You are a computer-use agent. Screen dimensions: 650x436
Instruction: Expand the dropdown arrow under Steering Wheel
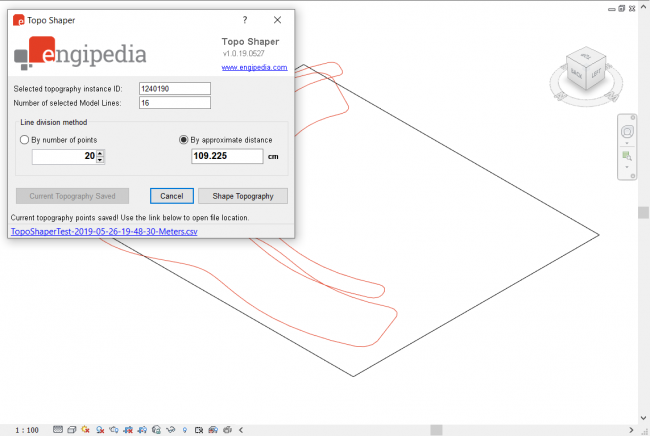coord(627,144)
